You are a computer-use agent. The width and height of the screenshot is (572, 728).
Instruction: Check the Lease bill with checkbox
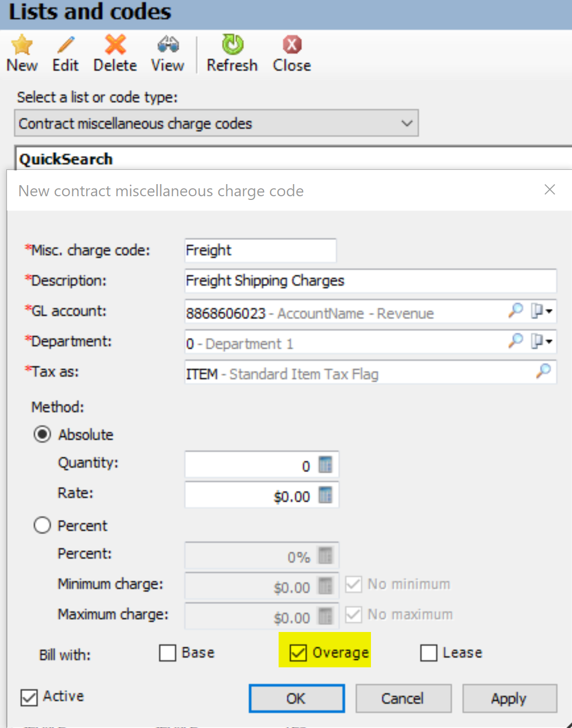click(428, 653)
